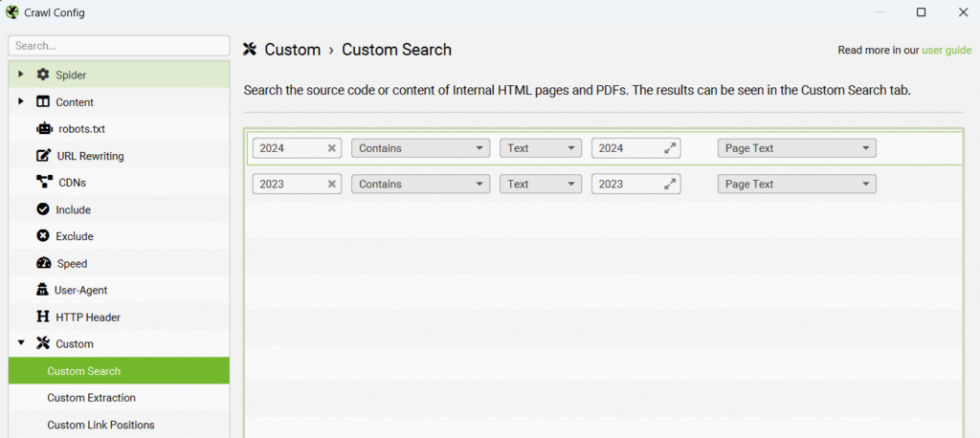Screen dimensions: 980x438
Task: Click the sidebar Search input field
Action: 119,45
